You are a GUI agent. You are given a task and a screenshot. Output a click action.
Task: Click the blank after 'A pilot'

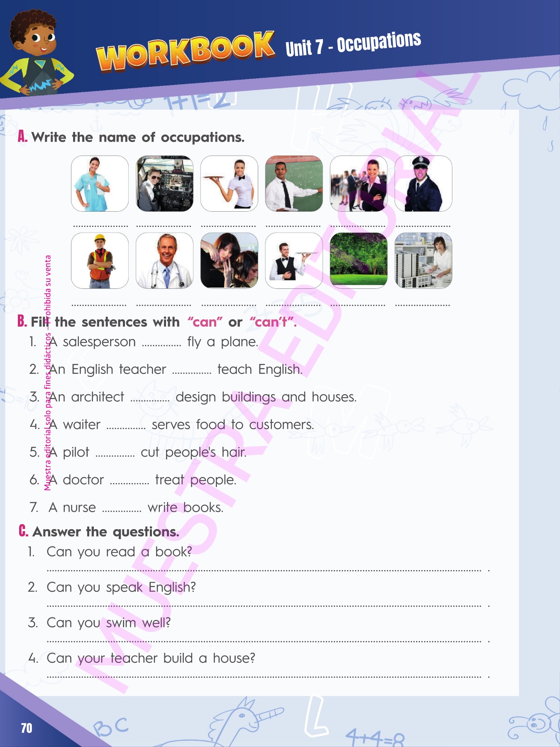(115, 454)
